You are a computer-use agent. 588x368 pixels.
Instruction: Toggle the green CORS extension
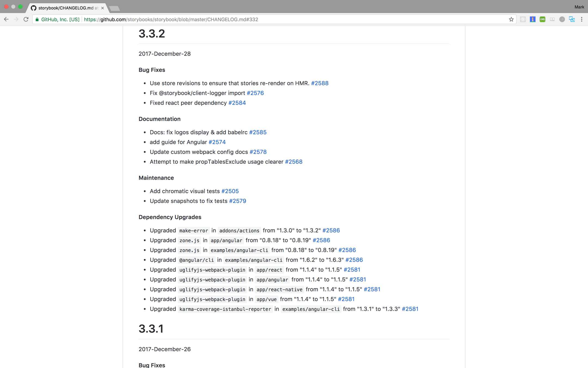coord(542,19)
